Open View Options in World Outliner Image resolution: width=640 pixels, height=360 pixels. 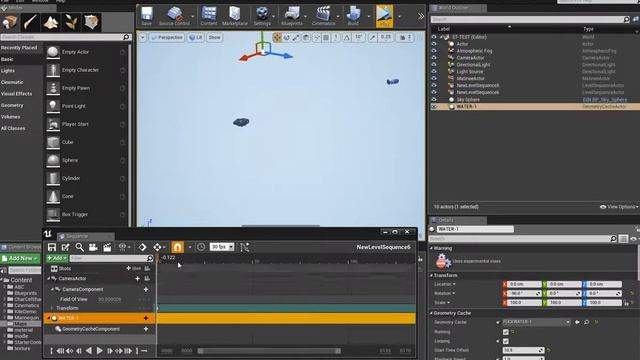619,207
